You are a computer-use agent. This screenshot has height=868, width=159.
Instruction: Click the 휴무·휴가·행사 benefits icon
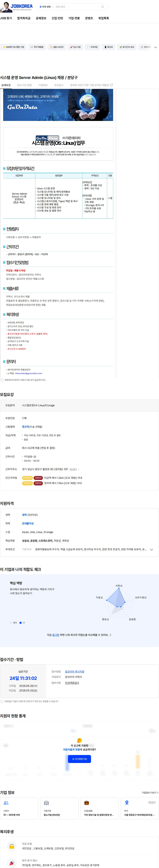click(12, 863)
